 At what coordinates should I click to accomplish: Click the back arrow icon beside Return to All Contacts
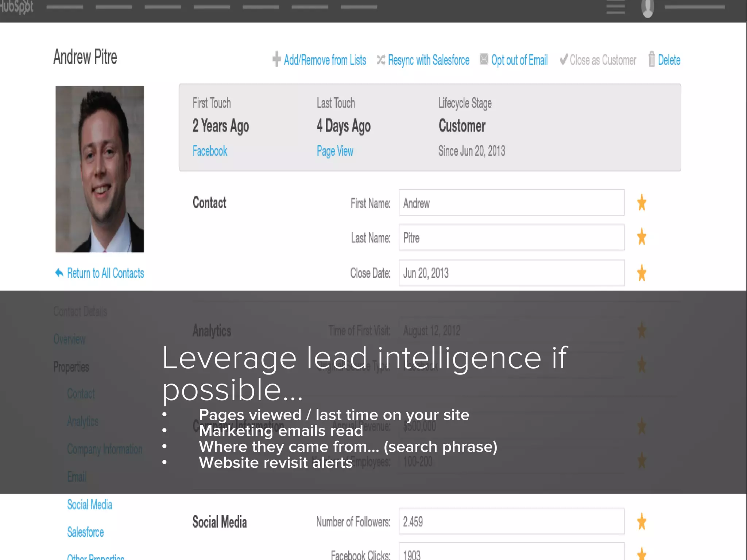point(59,273)
